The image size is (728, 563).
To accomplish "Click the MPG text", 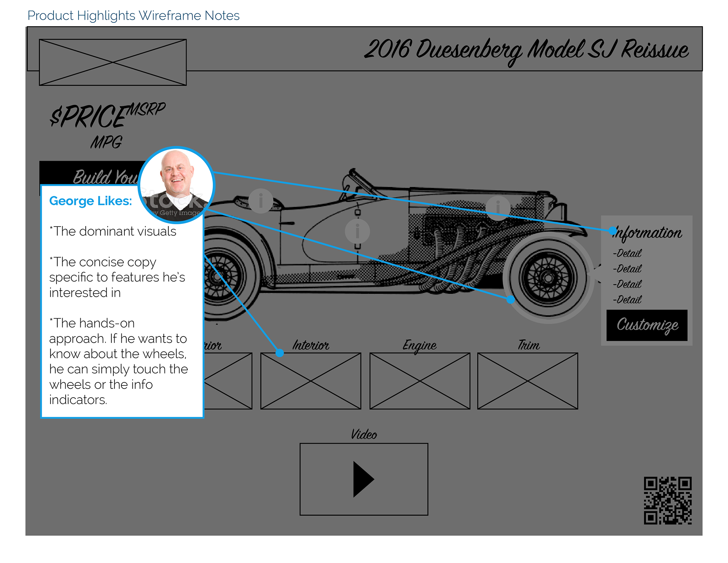I will pyautogui.click(x=106, y=142).
